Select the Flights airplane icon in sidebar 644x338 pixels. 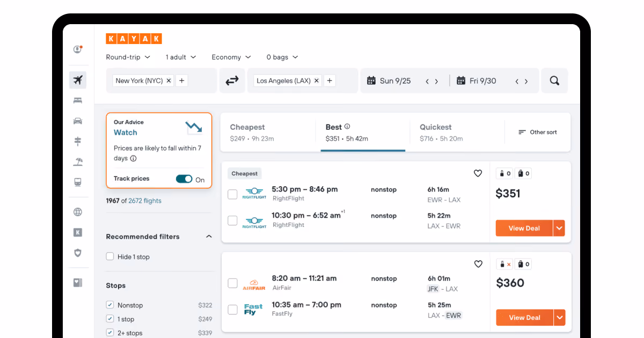click(78, 80)
